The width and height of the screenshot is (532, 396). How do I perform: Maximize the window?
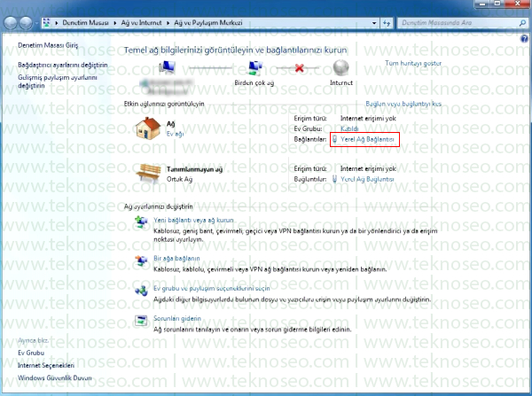coord(497,4)
